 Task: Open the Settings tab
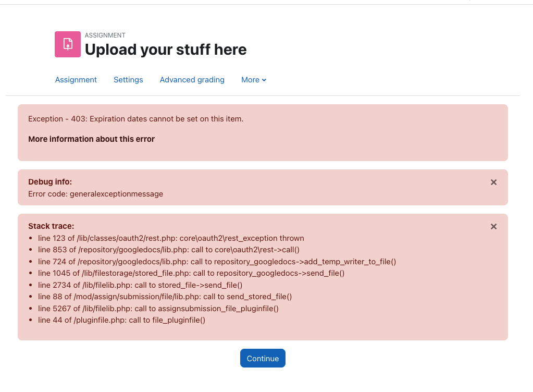coord(128,80)
